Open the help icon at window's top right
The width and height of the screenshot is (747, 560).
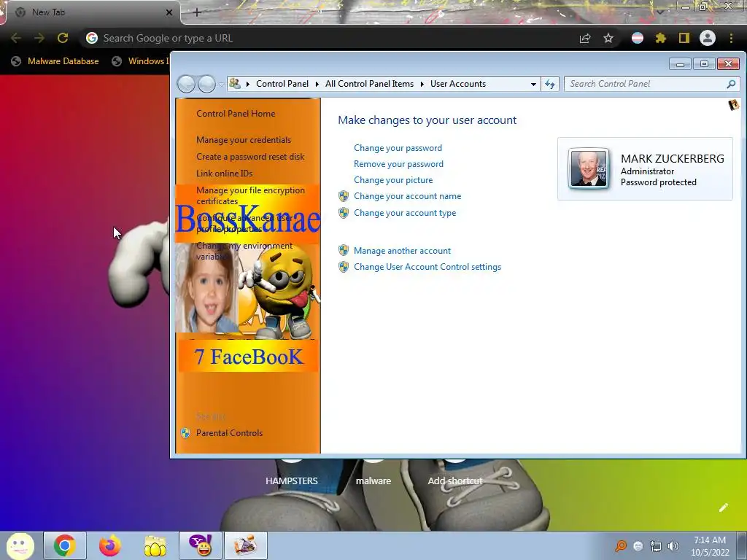(x=734, y=105)
